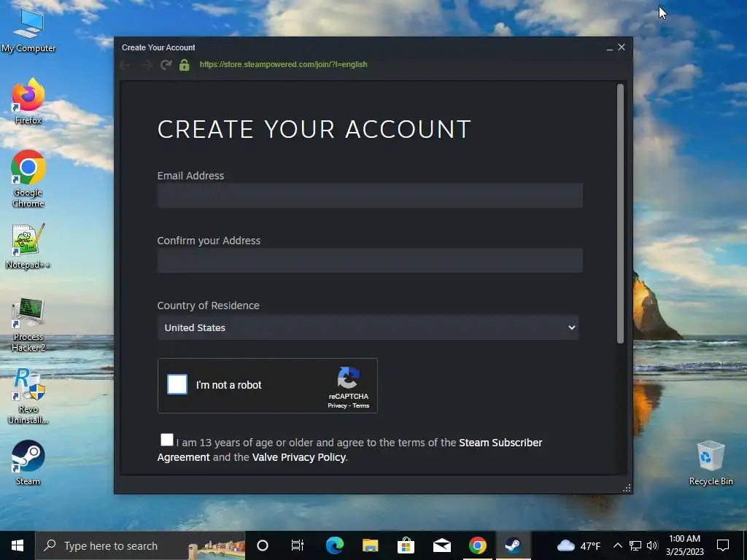Open the Steam Subscriber Agreement link

tap(349, 449)
